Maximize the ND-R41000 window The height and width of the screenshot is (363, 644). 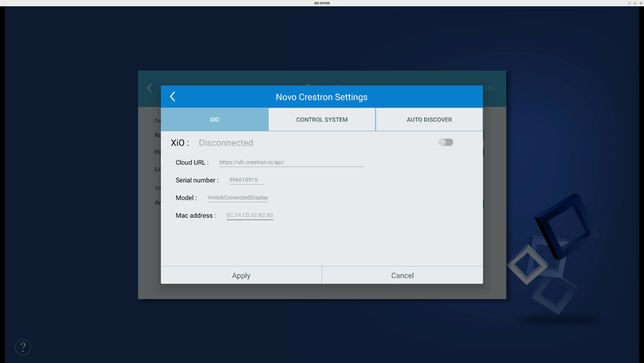click(635, 3)
